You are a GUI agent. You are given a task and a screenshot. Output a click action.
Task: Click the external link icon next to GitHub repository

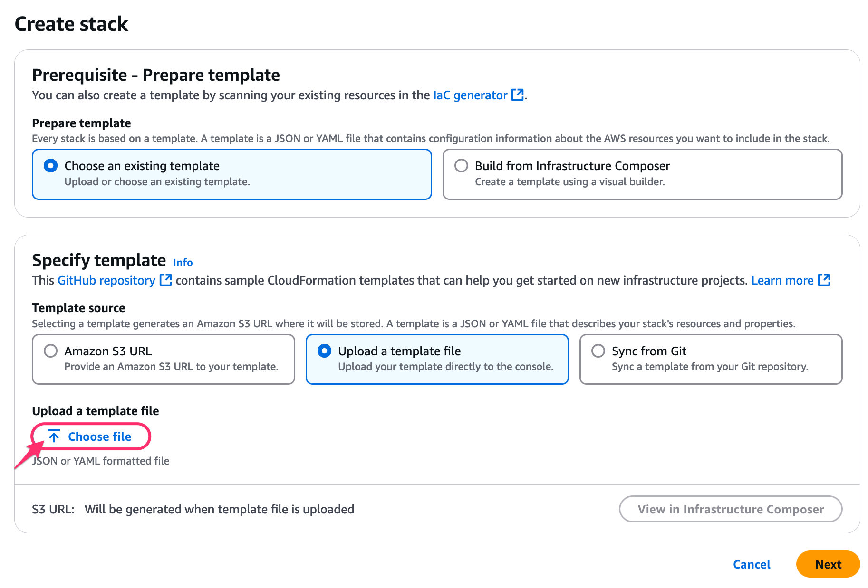(165, 280)
